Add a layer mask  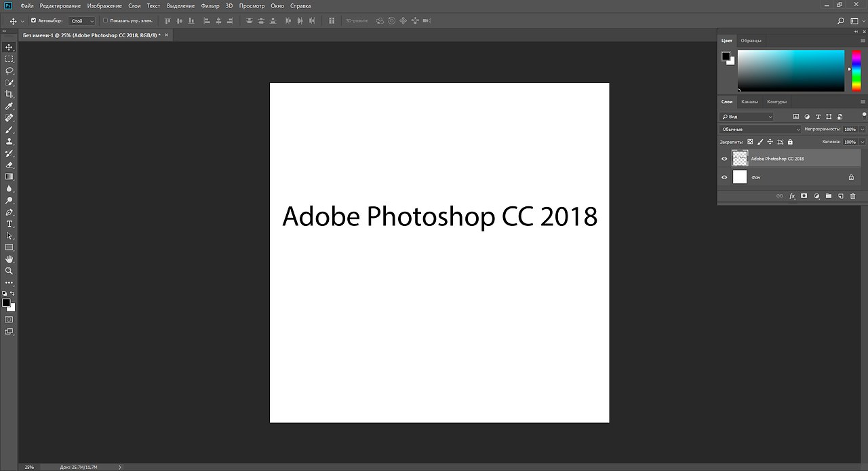pyautogui.click(x=804, y=196)
